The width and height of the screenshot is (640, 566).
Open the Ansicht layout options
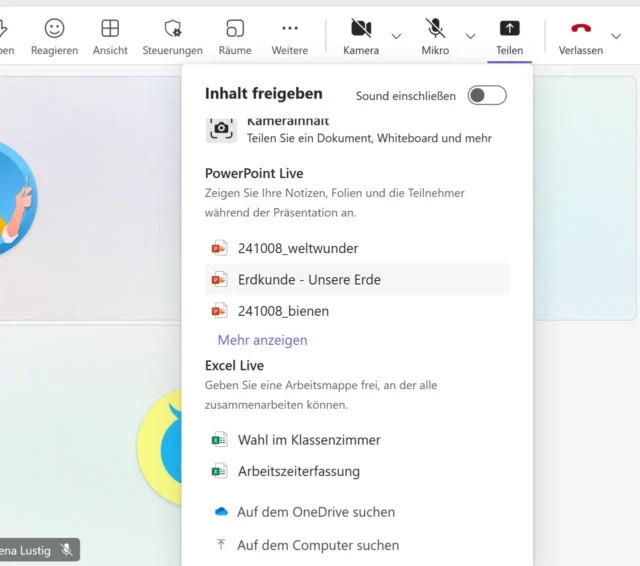coord(110,37)
